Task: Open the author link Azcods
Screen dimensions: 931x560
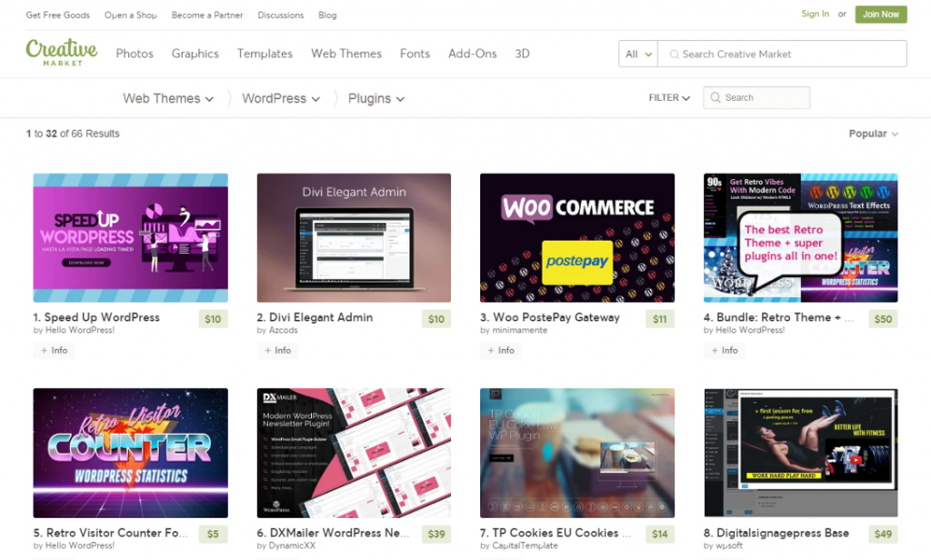Action: (x=284, y=330)
